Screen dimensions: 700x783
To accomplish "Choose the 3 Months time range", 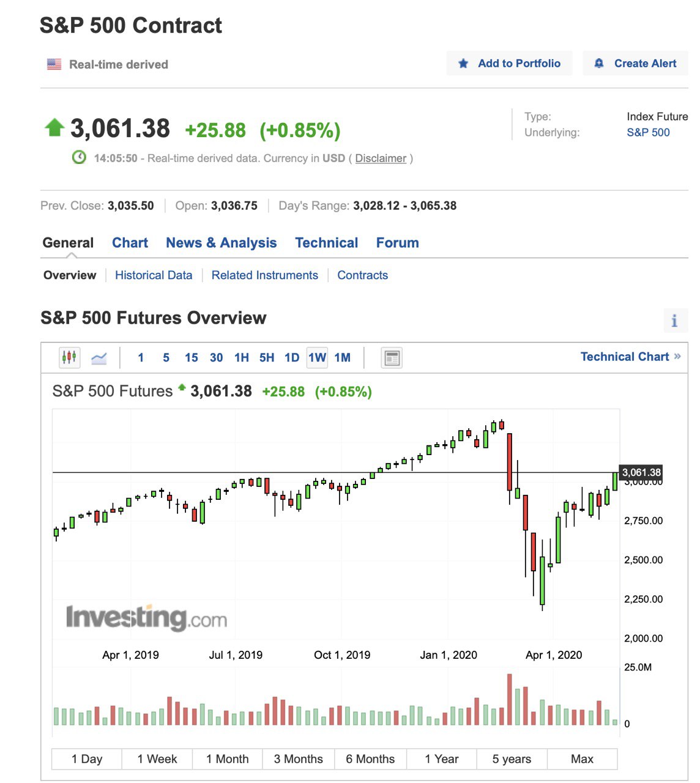I will point(298,759).
